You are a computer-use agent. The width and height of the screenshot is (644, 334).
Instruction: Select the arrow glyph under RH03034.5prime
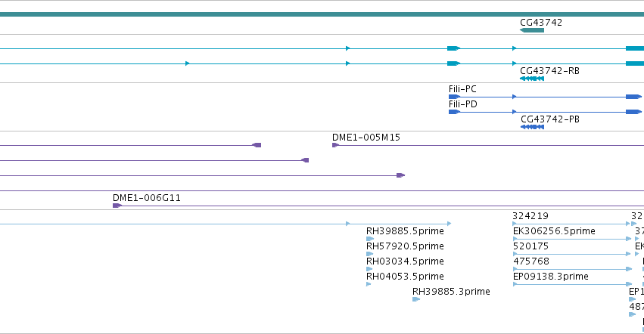tap(369, 269)
